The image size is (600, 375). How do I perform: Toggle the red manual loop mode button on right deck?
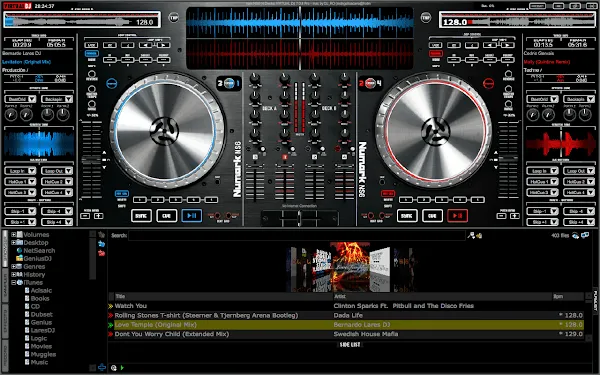(435, 54)
